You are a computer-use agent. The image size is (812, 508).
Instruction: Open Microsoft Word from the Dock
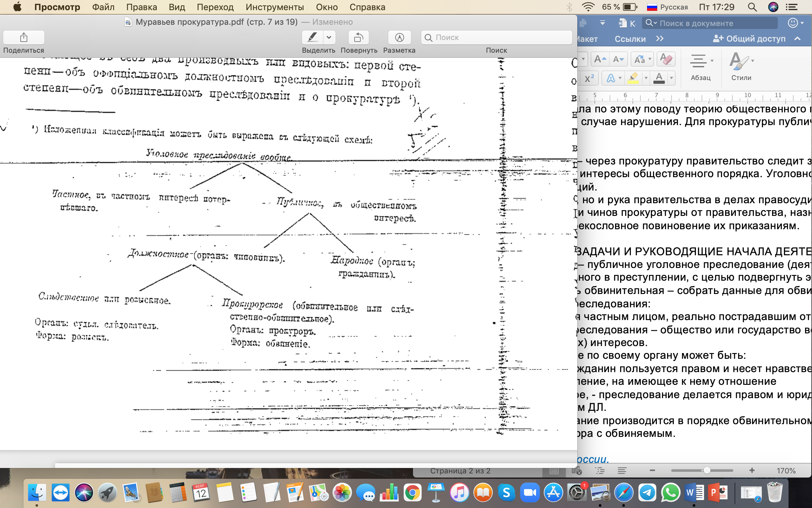[x=694, y=493]
